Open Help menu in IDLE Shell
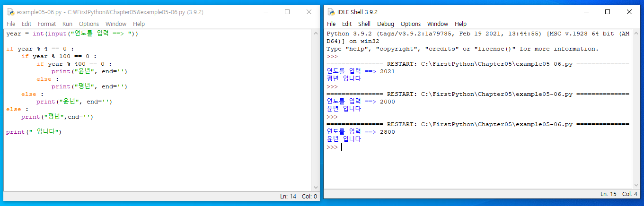644x206 pixels. point(460,24)
